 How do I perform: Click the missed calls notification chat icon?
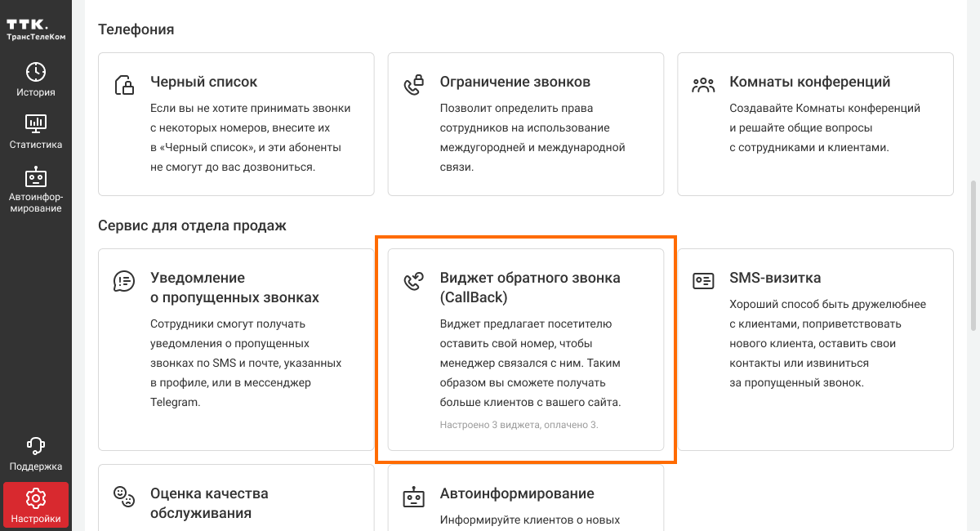[124, 281]
